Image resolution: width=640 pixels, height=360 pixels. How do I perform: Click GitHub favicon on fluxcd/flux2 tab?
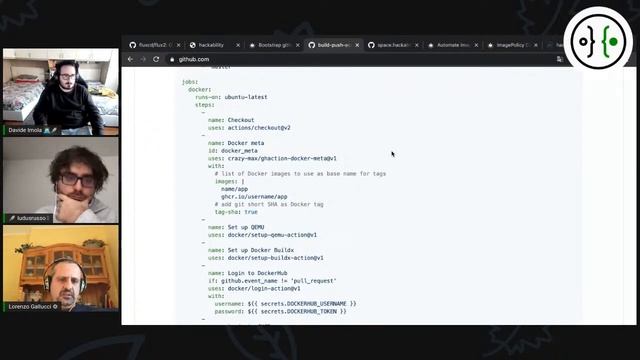click(x=133, y=45)
